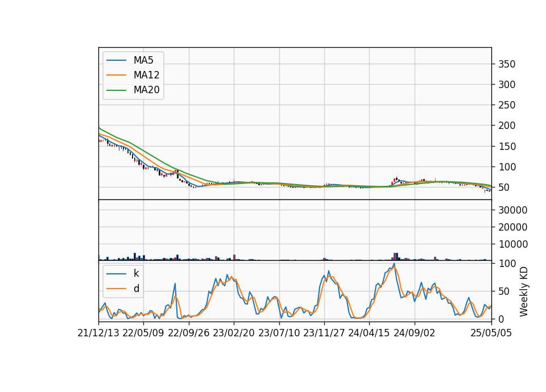
Task: Click the 22/09/26 date label
Action: tap(189, 333)
